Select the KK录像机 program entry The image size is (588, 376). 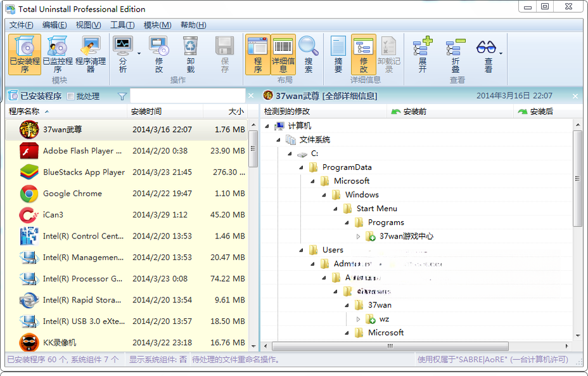click(x=127, y=342)
